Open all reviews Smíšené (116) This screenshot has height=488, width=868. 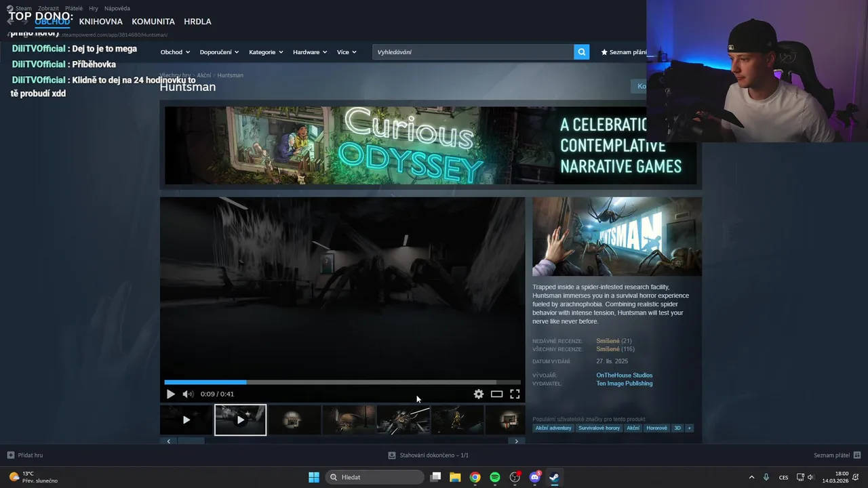click(x=615, y=349)
